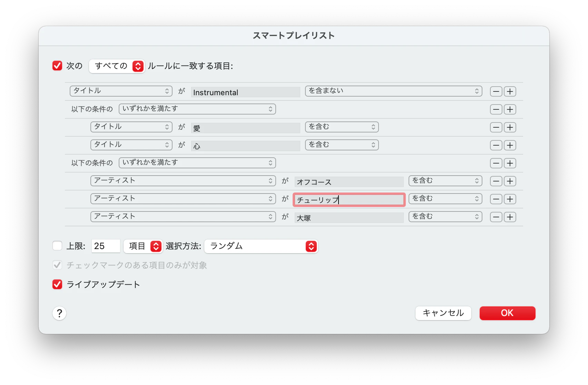The width and height of the screenshot is (588, 385).
Task: Open the を含む popup in the 大塚 row
Action: pyautogui.click(x=445, y=216)
